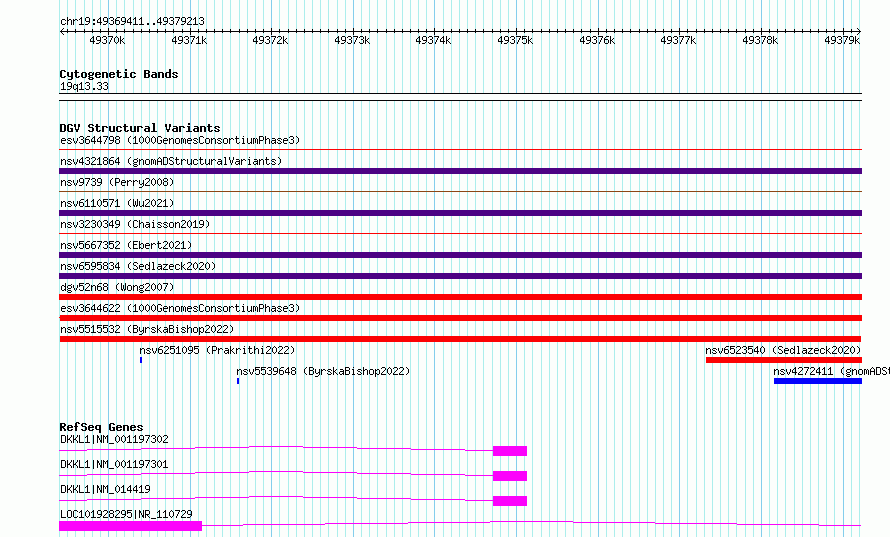Click the esv3644798 1000GenomesConsortiumPhase3 variant label
This screenshot has width=890, height=537.
pos(180,140)
